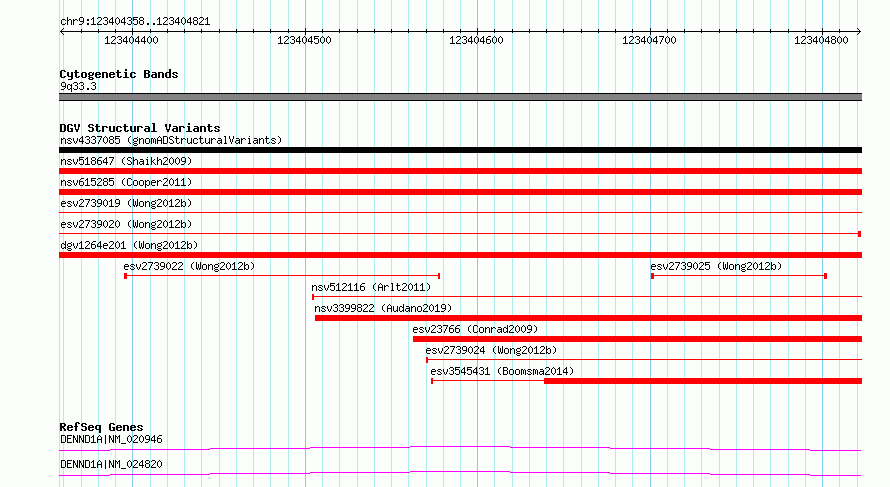Image resolution: width=890 pixels, height=487 pixels.
Task: Click the esv2739022 thin red span line
Action: coord(282,276)
